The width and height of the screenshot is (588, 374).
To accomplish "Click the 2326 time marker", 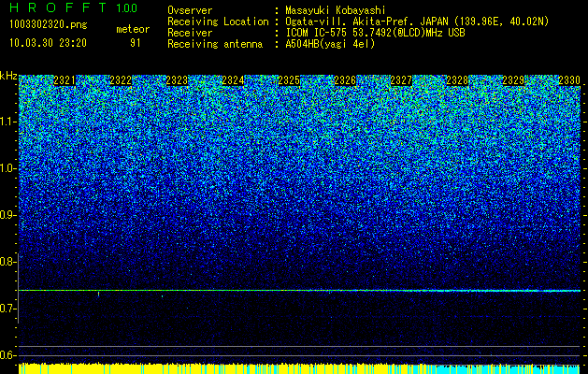I will (x=345, y=80).
